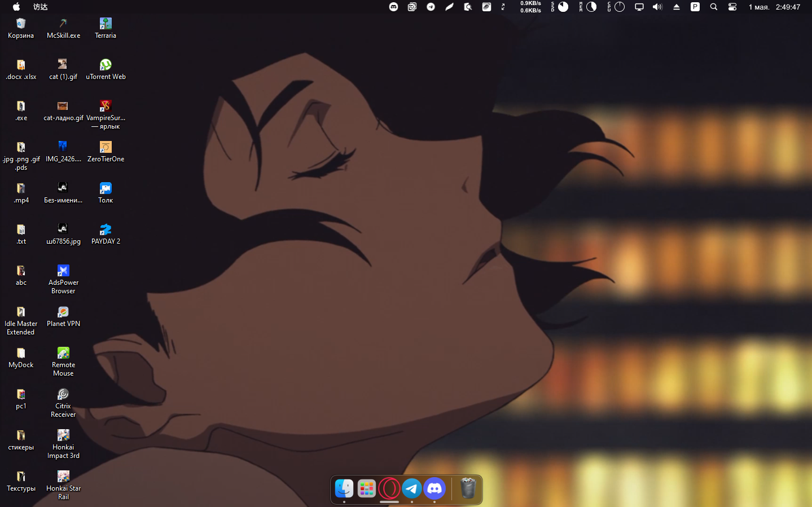Open the search magnifier in menu bar
812x507 pixels.
click(714, 7)
